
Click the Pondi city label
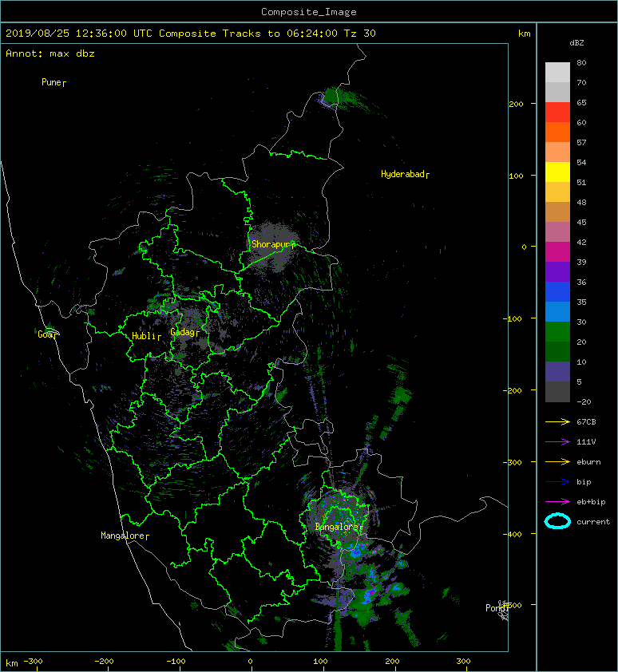click(497, 607)
